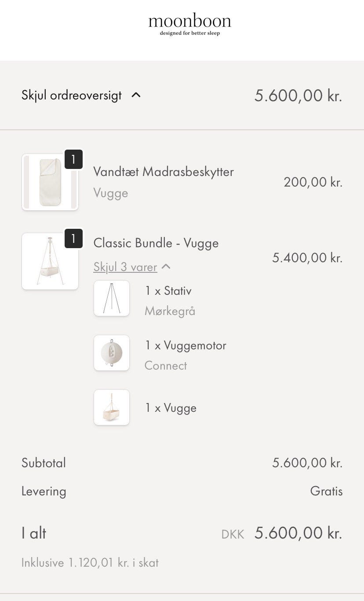Open Classic Bundle cradle thumbnail
The image size is (364, 601).
50,261
